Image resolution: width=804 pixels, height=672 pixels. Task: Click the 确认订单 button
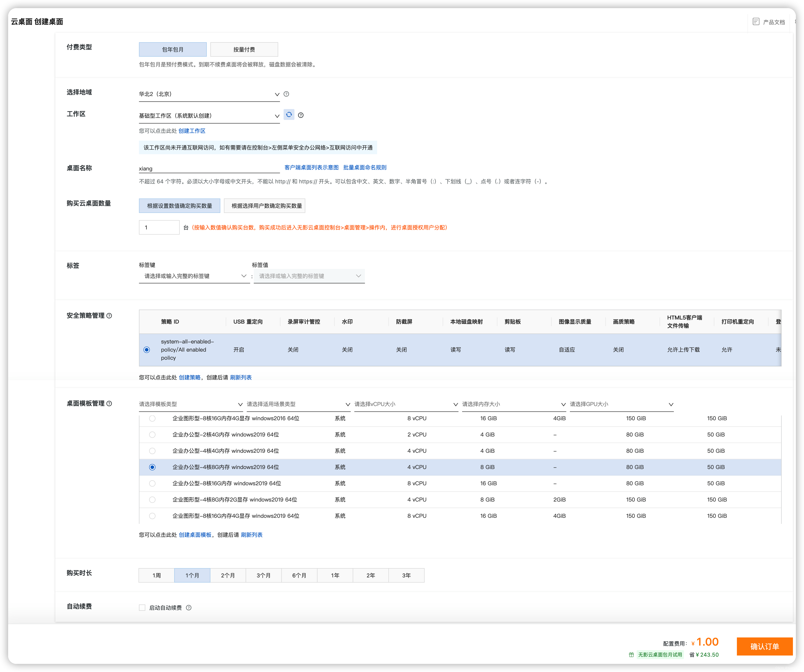[764, 646]
